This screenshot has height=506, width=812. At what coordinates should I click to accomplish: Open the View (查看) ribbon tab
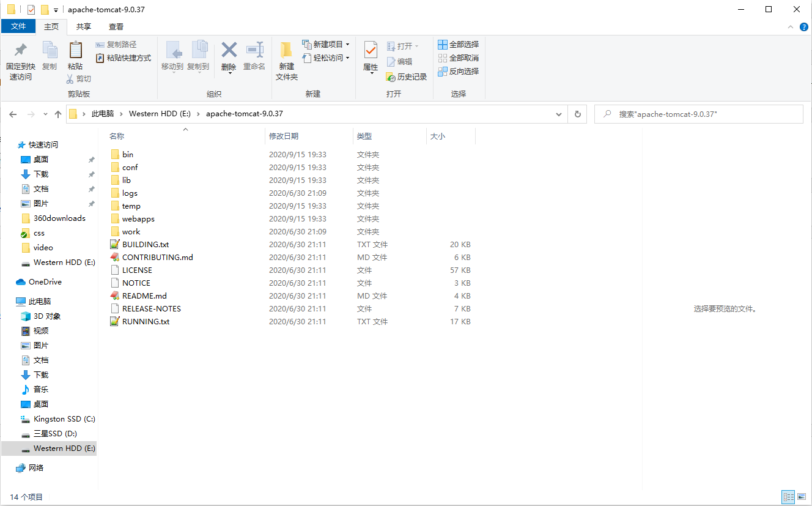click(116, 27)
